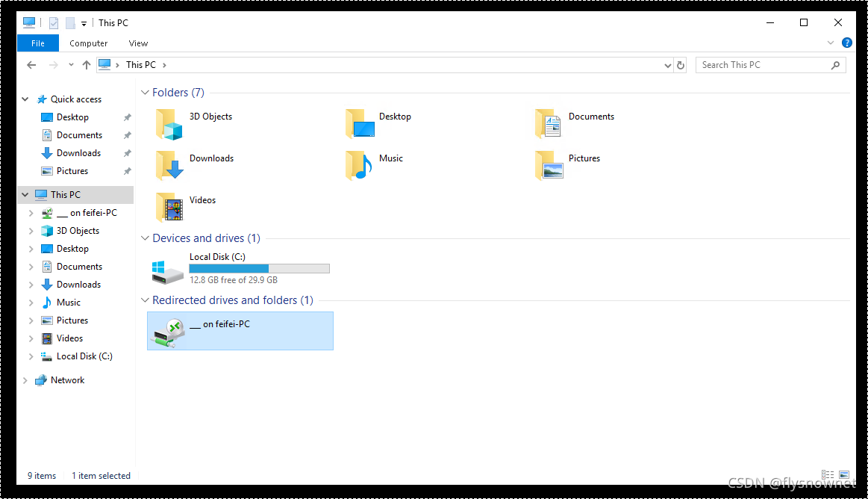Image resolution: width=868 pixels, height=499 pixels.
Task: Collapse Redirected drives and folders group
Action: [x=145, y=300]
